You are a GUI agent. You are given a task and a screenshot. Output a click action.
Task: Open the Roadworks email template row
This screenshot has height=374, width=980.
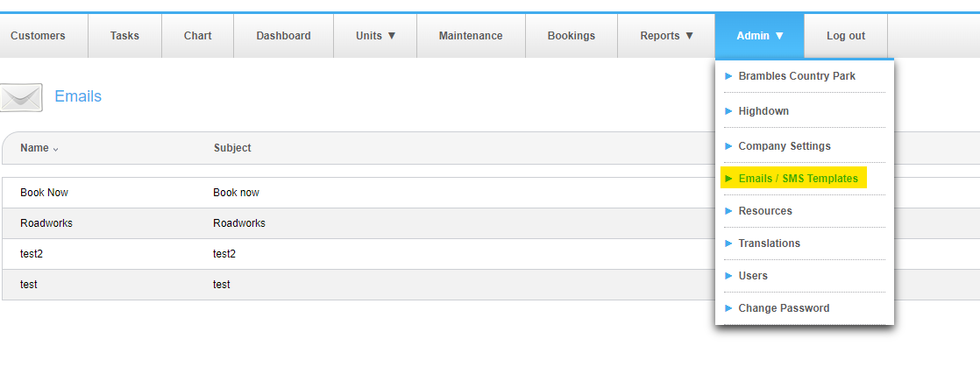[x=46, y=223]
